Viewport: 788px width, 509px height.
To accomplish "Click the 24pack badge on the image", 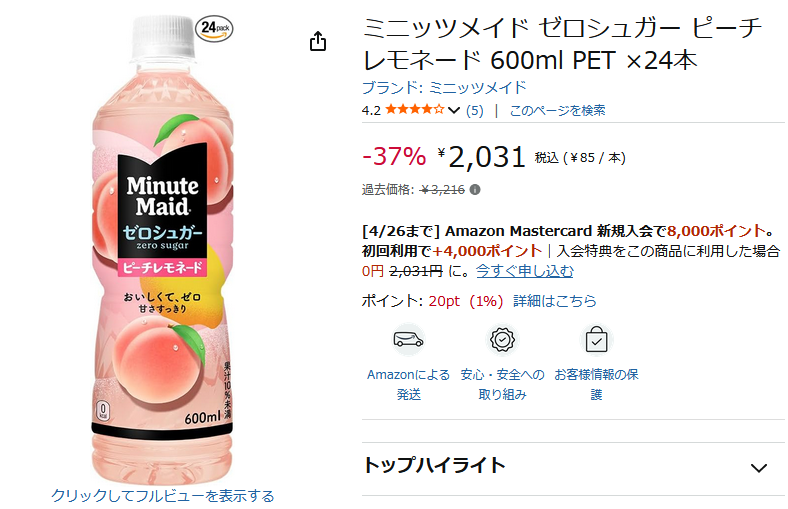I will pos(214,27).
